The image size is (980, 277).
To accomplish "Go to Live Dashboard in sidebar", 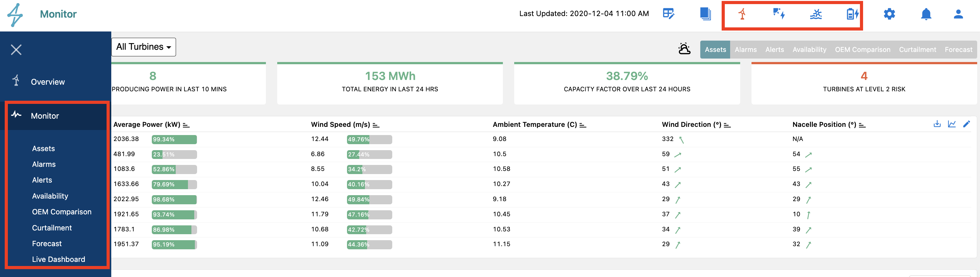I will click(58, 259).
